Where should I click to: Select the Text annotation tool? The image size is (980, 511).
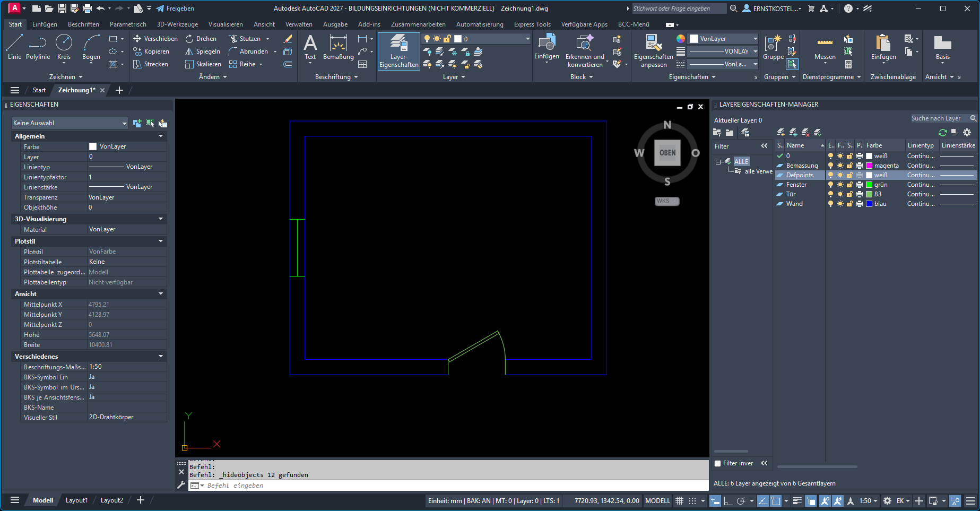(310, 47)
